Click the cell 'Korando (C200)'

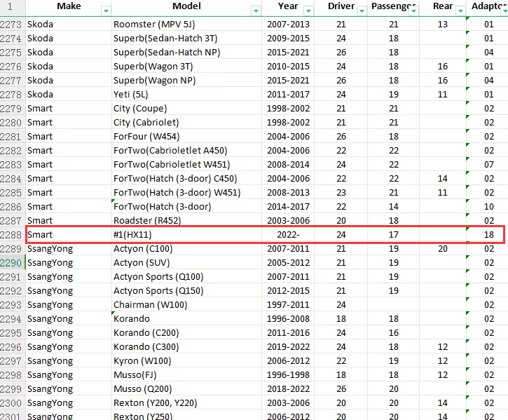pos(186,333)
